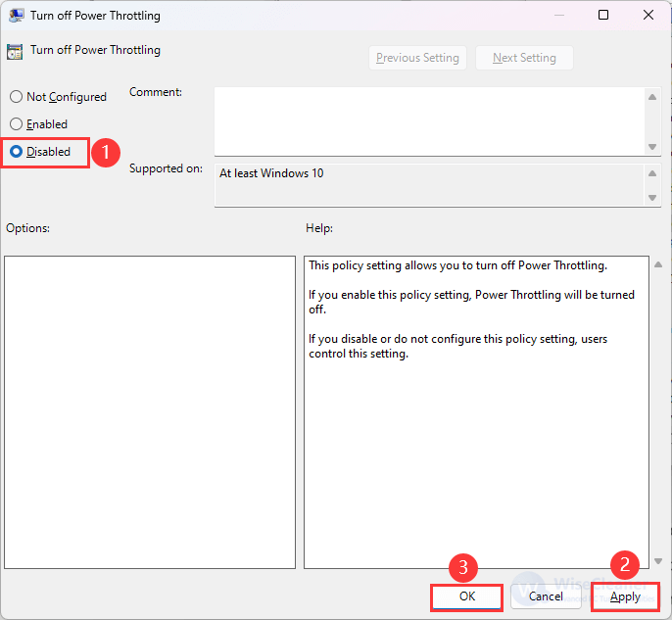Click inside the Comment text box
672x620 pixels.
tap(429, 121)
